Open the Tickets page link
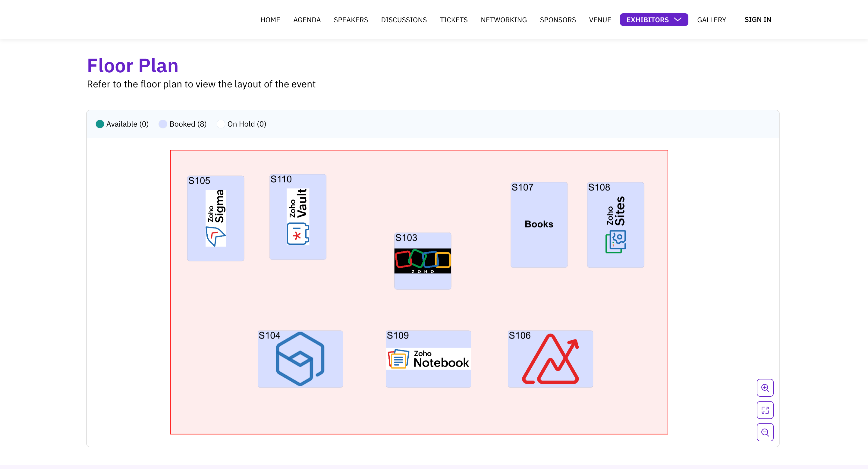The image size is (868, 469). pos(454,20)
